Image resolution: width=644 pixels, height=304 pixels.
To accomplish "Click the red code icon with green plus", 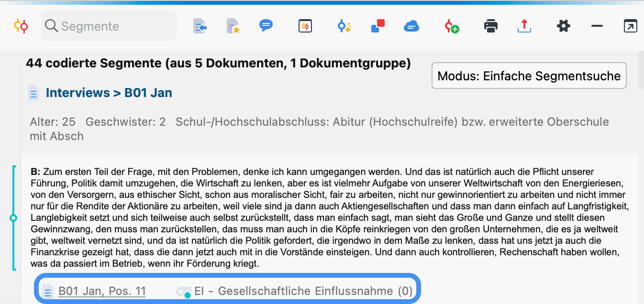I will pyautogui.click(x=451, y=26).
